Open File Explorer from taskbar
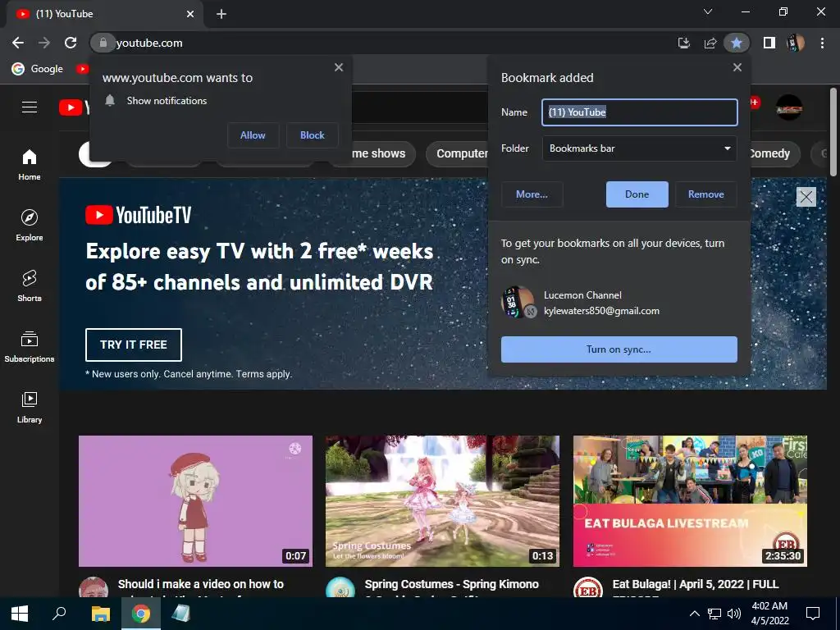This screenshot has height=630, width=840. [x=100, y=614]
